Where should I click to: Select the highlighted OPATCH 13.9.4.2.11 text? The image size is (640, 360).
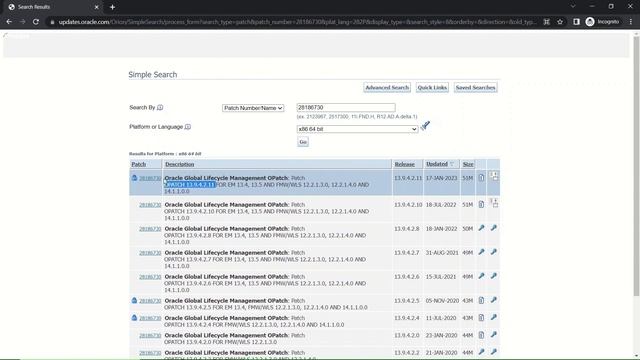coord(190,185)
